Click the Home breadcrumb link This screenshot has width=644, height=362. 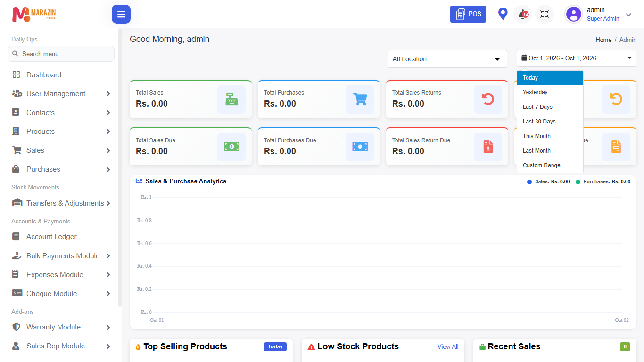click(603, 40)
